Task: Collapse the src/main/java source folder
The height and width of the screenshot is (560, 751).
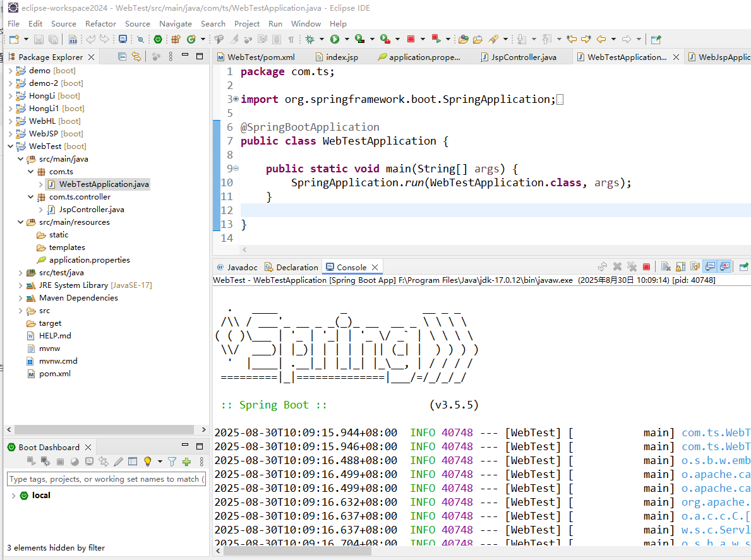Action: 20,158
